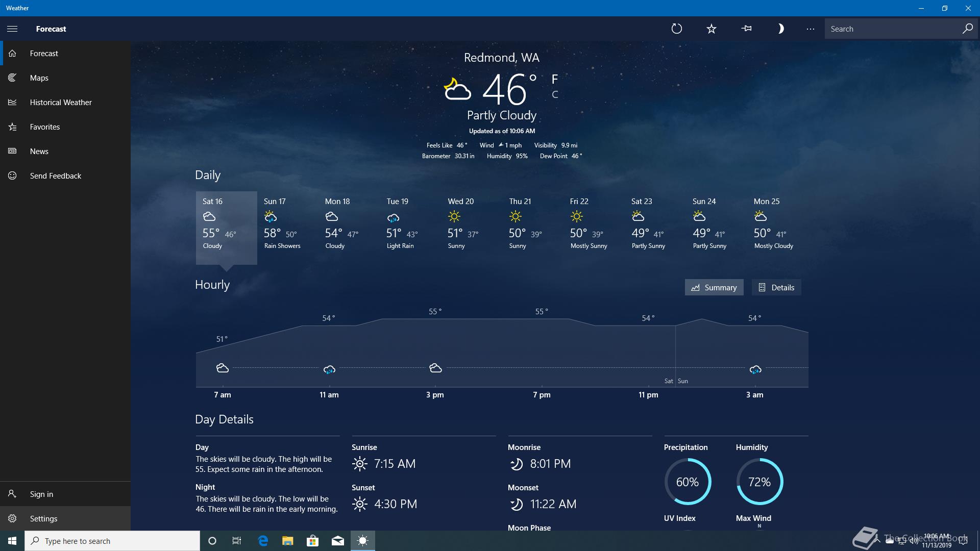Click the Sign in button
The image size is (980, 551).
click(x=65, y=494)
